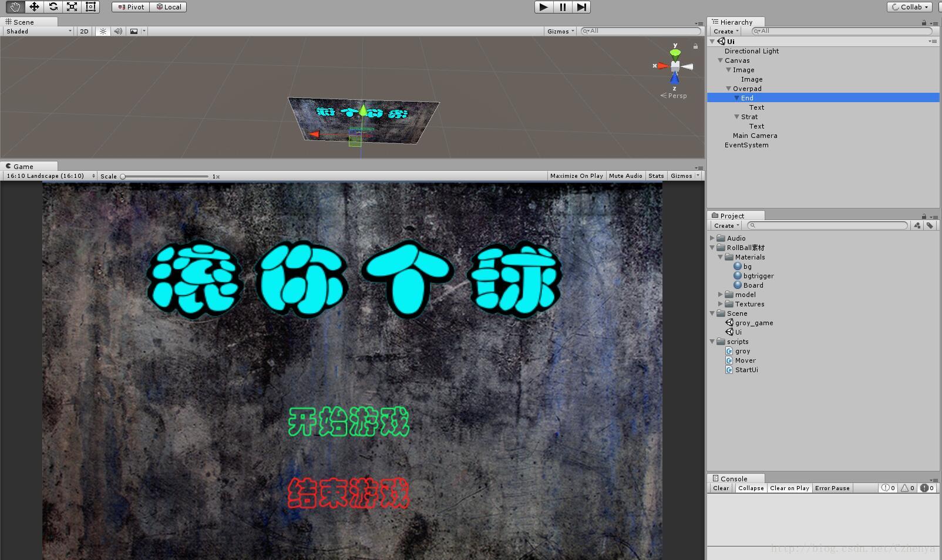Image resolution: width=942 pixels, height=560 pixels.
Task: Open scene effects dropdown arrow
Action: pos(144,31)
